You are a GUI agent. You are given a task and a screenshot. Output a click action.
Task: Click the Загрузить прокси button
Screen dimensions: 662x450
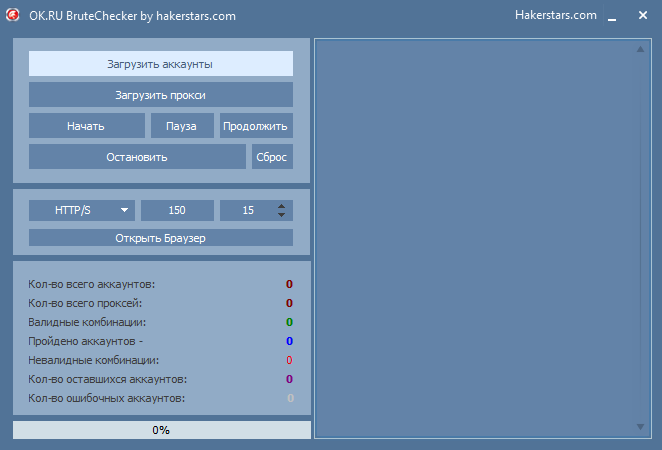pyautogui.click(x=160, y=95)
